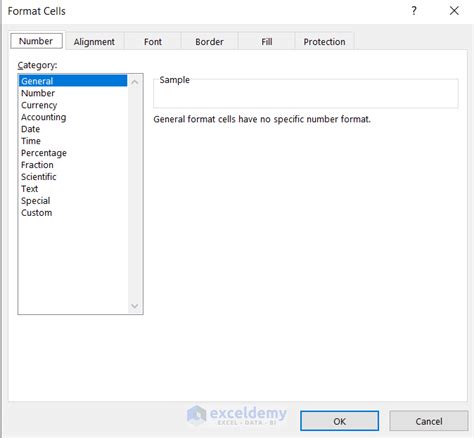Choose the Accounting category
Screen dimensions: 474x438
tap(73, 117)
